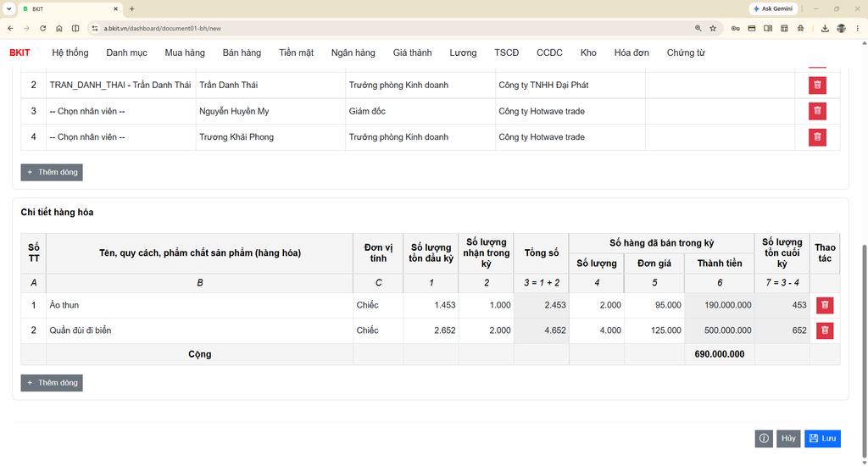Reload the current page
The width and height of the screenshot is (868, 466).
pyautogui.click(x=42, y=28)
